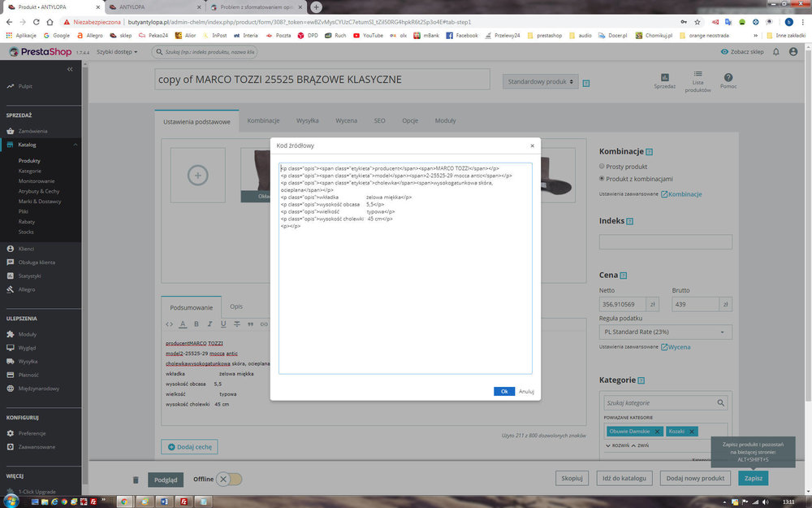Screen dimensions: 812x508
Task: Switch to the Moduły tab
Action: [x=445, y=121]
